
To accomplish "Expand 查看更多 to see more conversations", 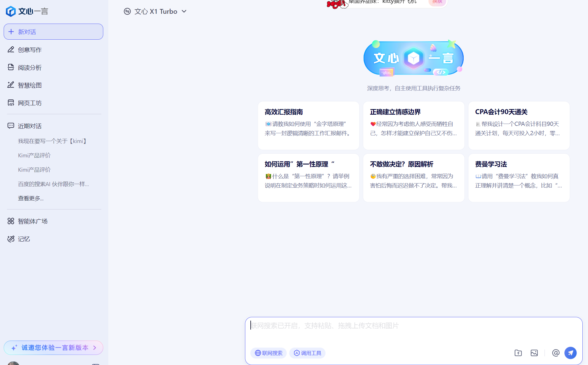I will click(31, 198).
